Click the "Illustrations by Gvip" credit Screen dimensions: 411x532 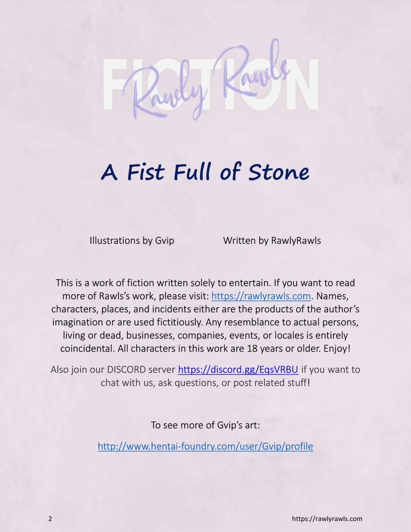point(132,241)
